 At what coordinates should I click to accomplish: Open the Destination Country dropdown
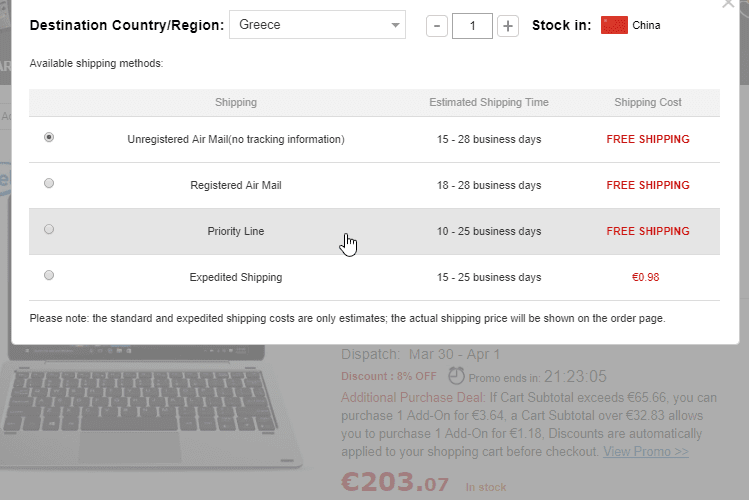(x=317, y=25)
